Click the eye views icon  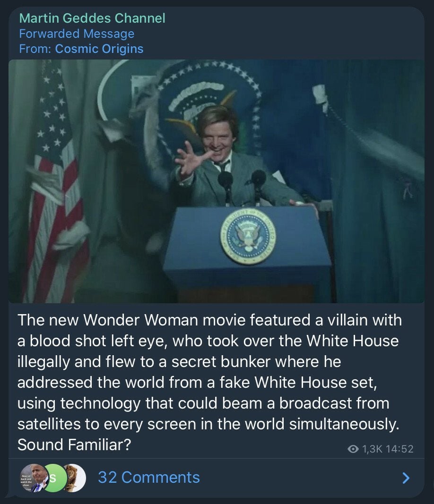point(353,449)
